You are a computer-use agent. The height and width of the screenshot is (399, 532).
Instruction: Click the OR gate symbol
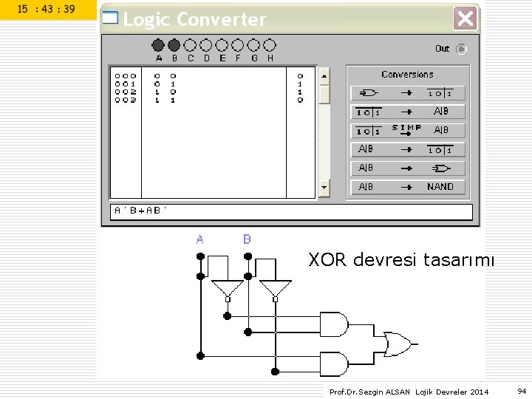pyautogui.click(x=397, y=344)
